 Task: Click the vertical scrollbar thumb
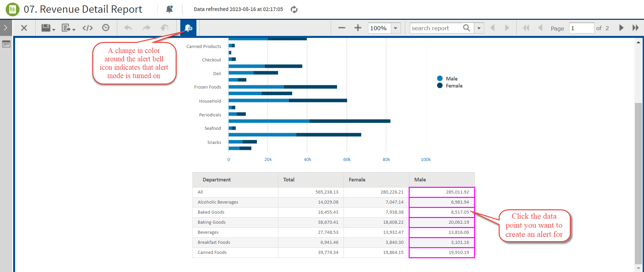pyautogui.click(x=638, y=183)
